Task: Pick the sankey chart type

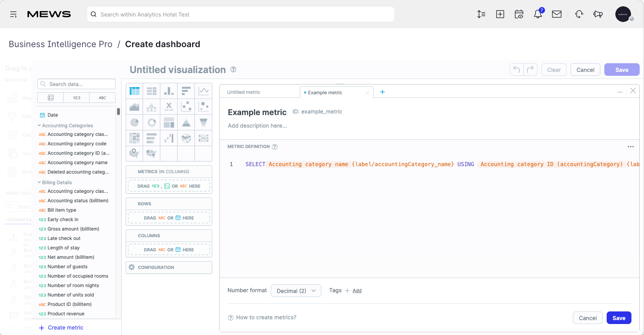Action: 204,138
